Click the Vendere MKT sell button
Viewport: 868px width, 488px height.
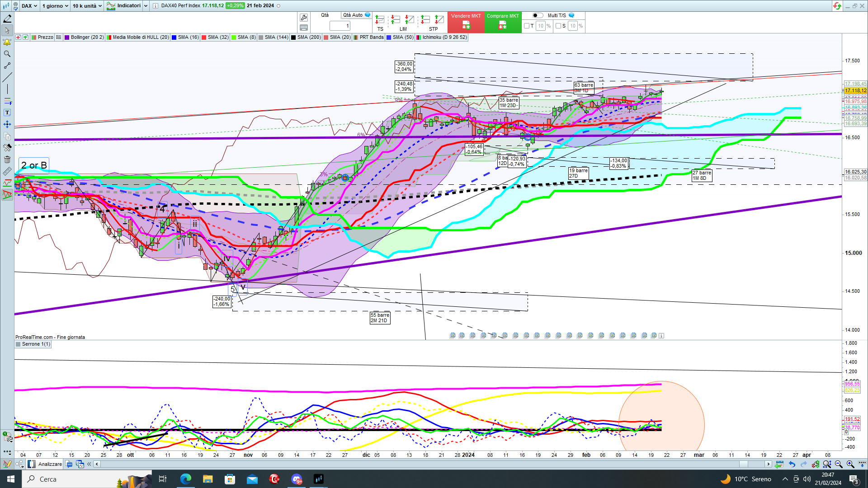466,22
